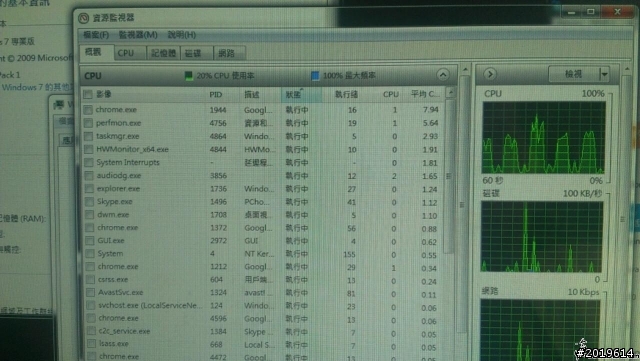Collapse the CPU section with the chevron button
This screenshot has height=361, width=640.
[443, 75]
